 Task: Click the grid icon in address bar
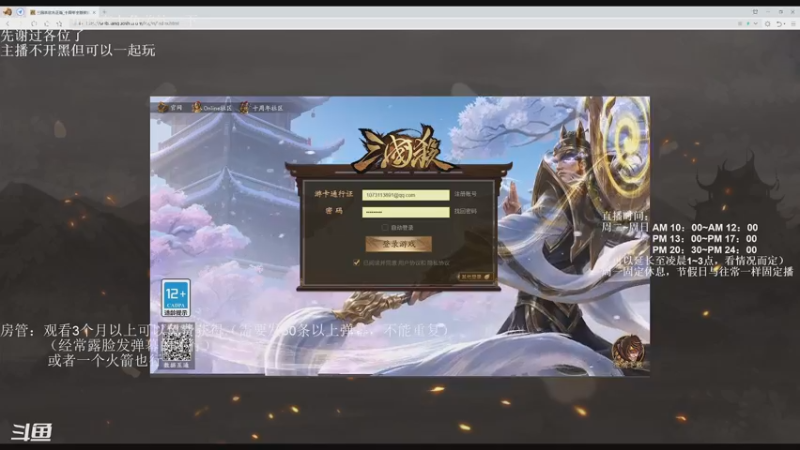pos(740,23)
